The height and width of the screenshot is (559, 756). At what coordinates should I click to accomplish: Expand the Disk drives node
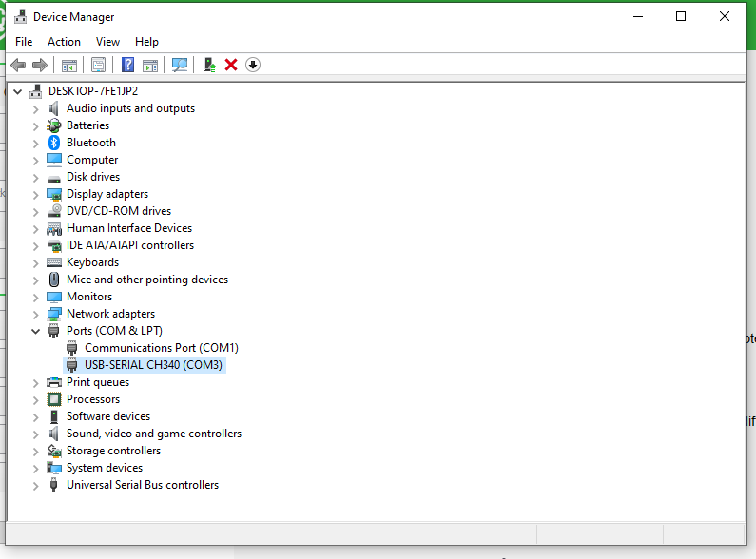36,178
